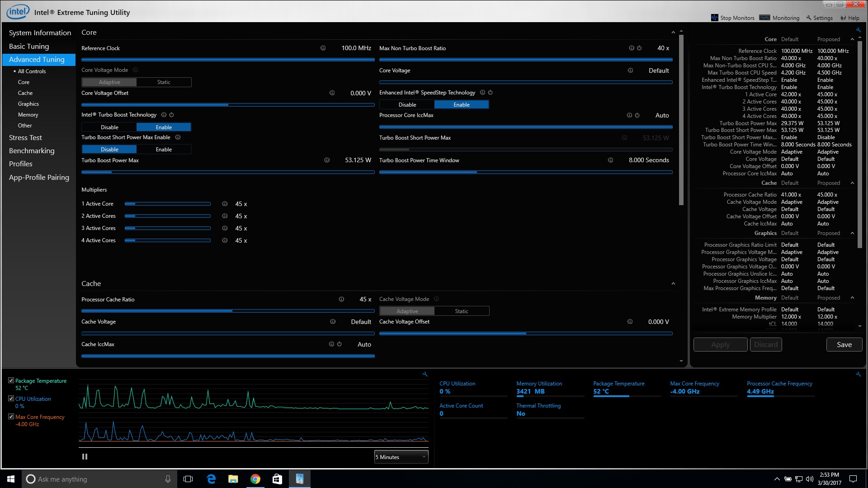Open File Explorer from the taskbar
Screen dimensions: 868x488
233,479
